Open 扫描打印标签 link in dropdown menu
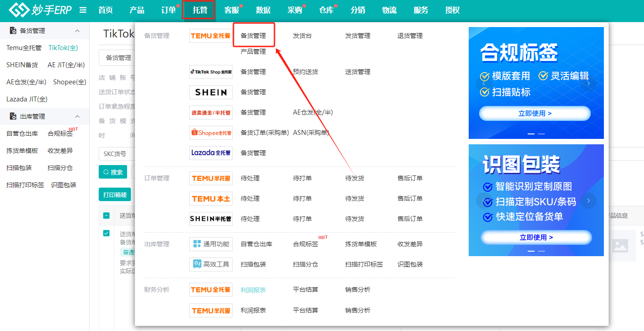The height and width of the screenshot is (331, 644). click(364, 264)
